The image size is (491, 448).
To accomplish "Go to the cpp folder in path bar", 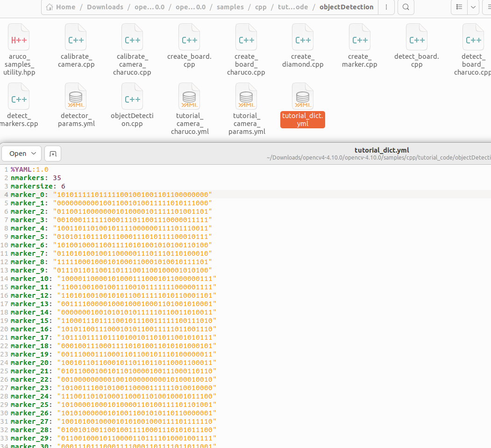I will [x=261, y=7].
